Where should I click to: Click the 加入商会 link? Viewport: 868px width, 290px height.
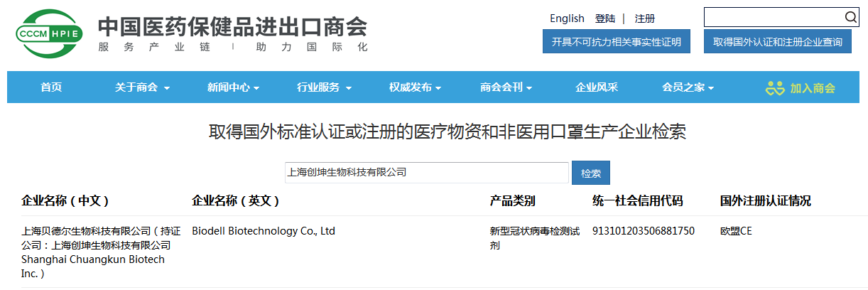[x=813, y=88]
